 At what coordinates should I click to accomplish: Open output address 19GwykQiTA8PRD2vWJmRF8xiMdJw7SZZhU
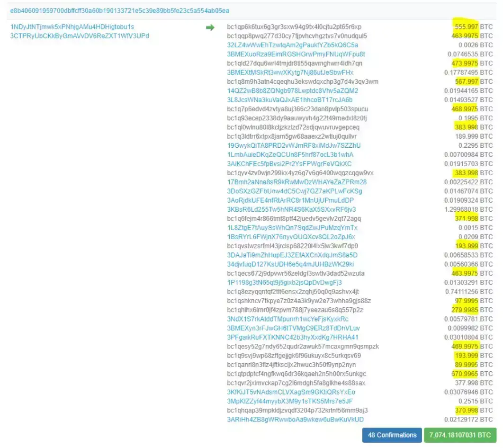click(x=294, y=145)
